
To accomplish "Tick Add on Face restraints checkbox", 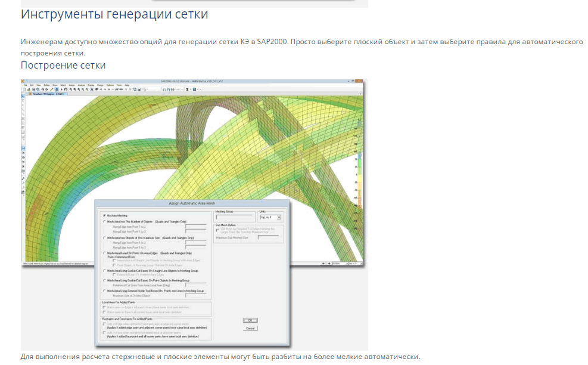I will click(x=104, y=332).
